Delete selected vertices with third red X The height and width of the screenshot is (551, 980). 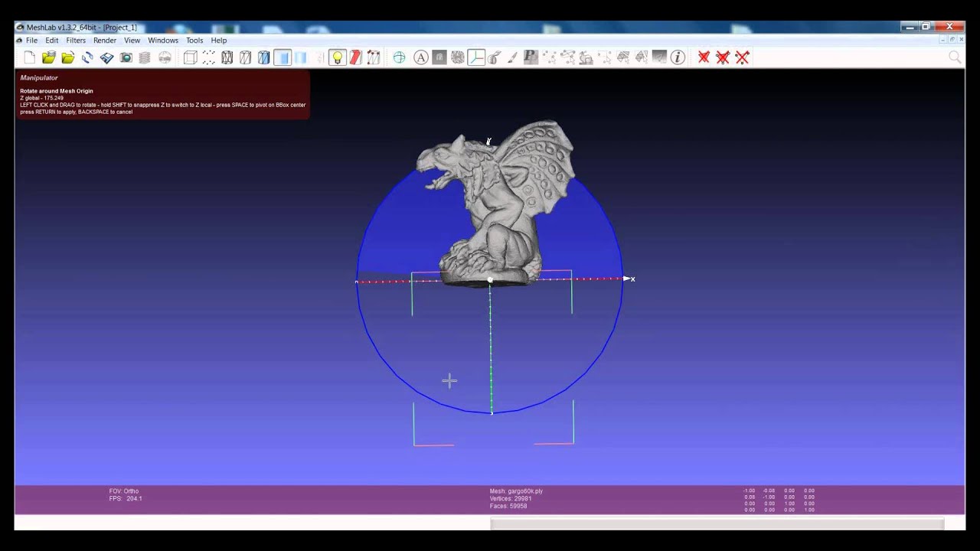[x=742, y=57]
